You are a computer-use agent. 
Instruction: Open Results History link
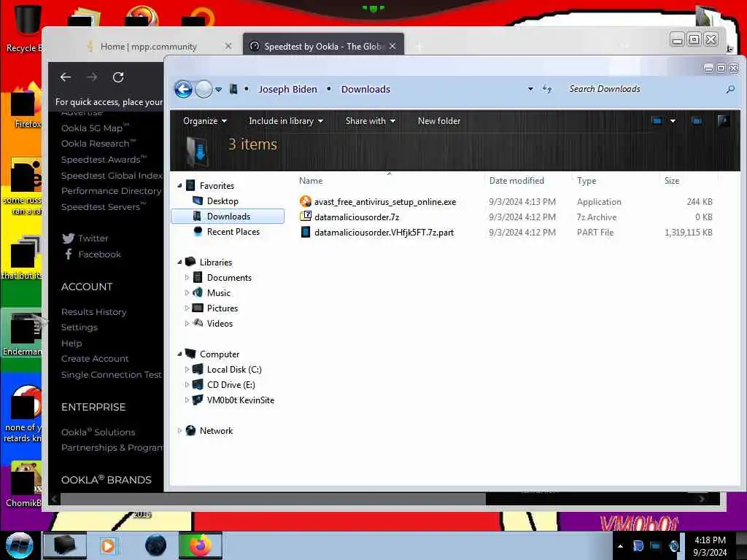point(94,312)
